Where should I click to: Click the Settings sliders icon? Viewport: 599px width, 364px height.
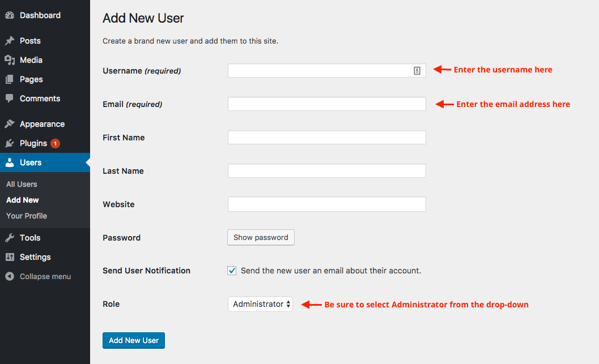[10, 257]
